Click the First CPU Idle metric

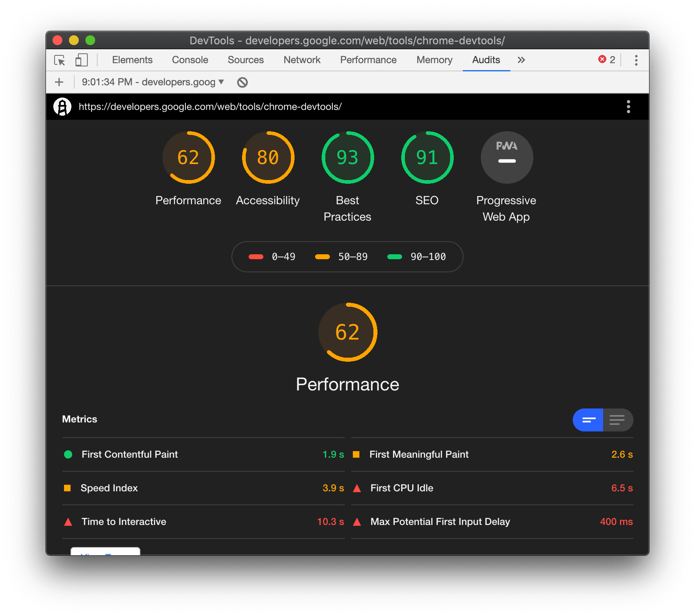[x=492, y=488]
